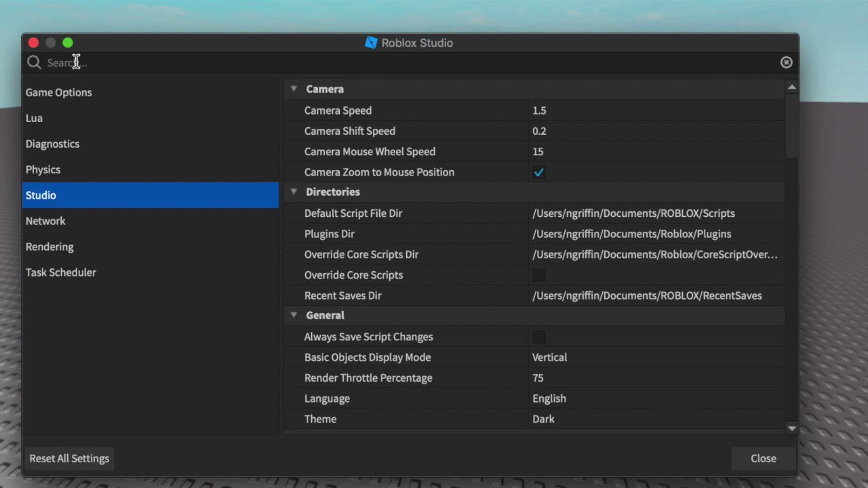Select the Default Script File Dir label
The image size is (868, 488).
coord(353,213)
